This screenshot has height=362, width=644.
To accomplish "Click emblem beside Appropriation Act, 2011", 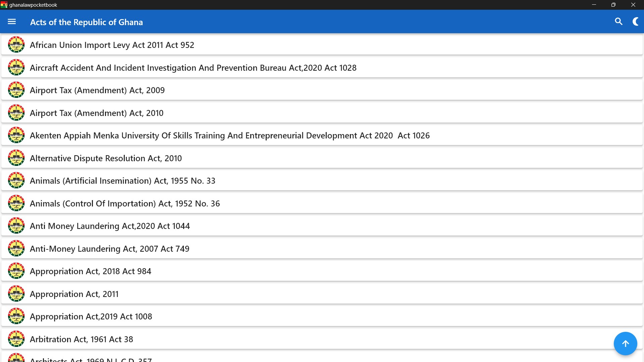I will click(x=16, y=294).
